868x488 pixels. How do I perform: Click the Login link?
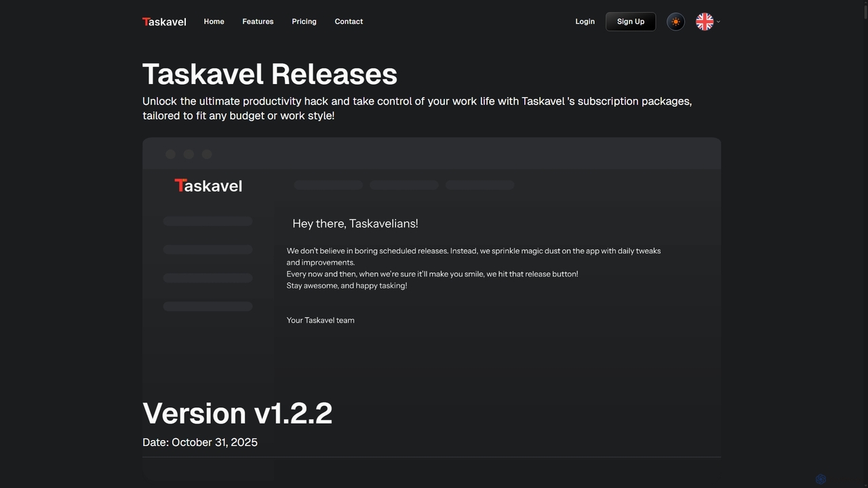pos(585,22)
